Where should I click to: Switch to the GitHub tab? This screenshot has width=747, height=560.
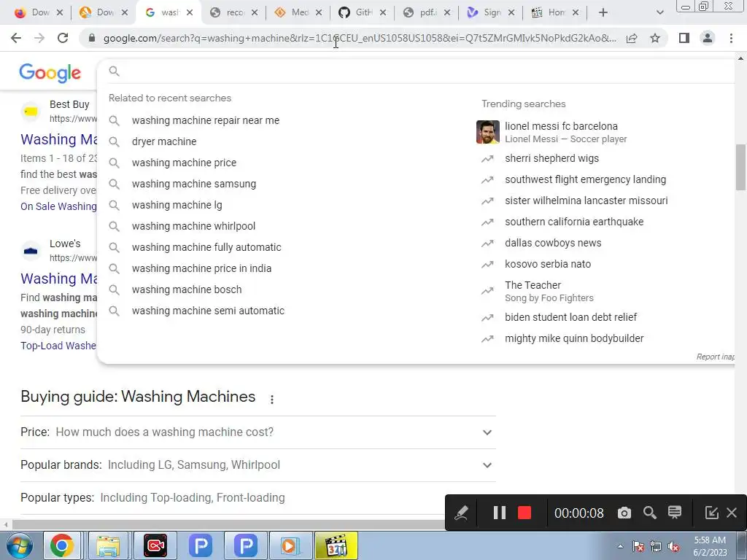point(362,12)
